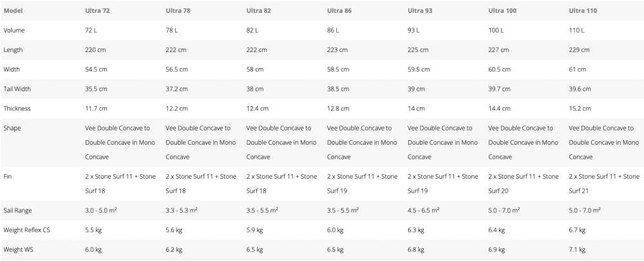Viewport: 644px width, 261px height.
Task: Click the Sail Range row label
Action: [19, 210]
